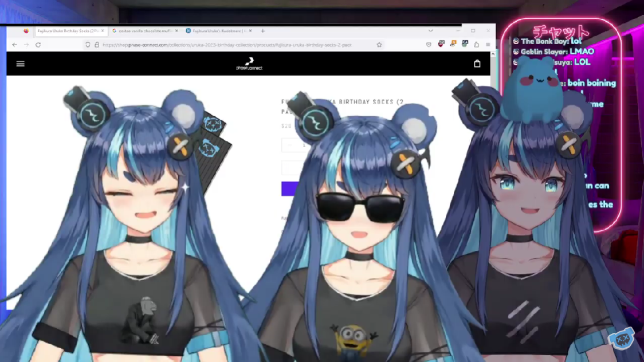View the birthday socks product image
Image resolution: width=644 pixels, height=362 pixels.
[x=215, y=152]
